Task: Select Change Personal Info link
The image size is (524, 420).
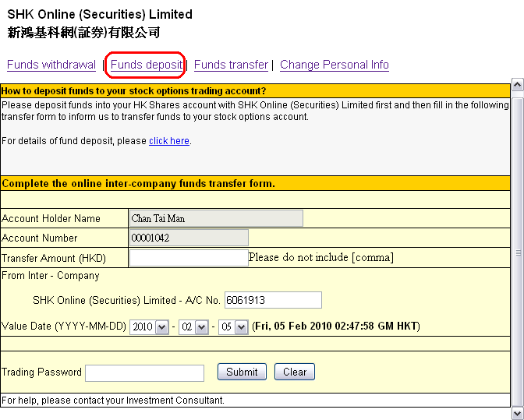Action: [x=335, y=65]
